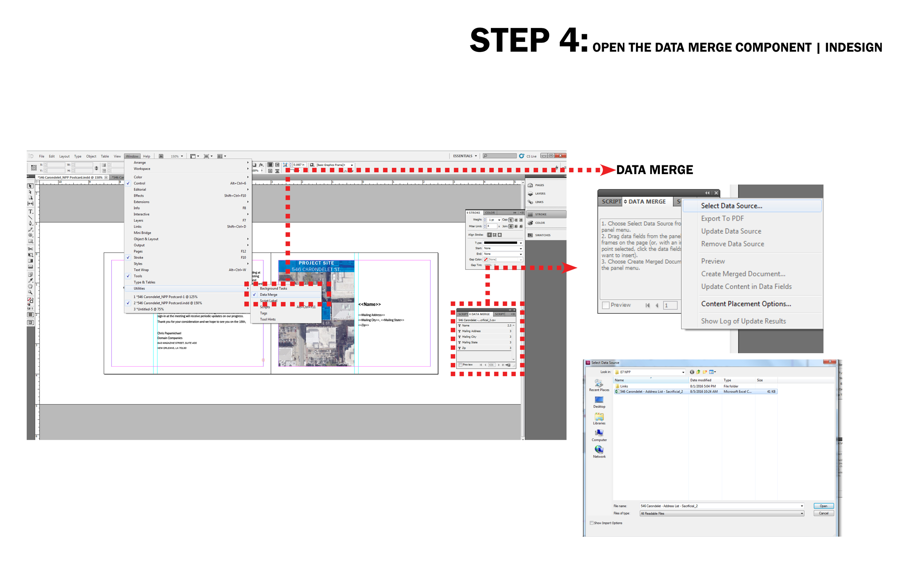Open Adobe Bridge from menu bar
The width and height of the screenshot is (909, 588).
pyautogui.click(x=161, y=156)
